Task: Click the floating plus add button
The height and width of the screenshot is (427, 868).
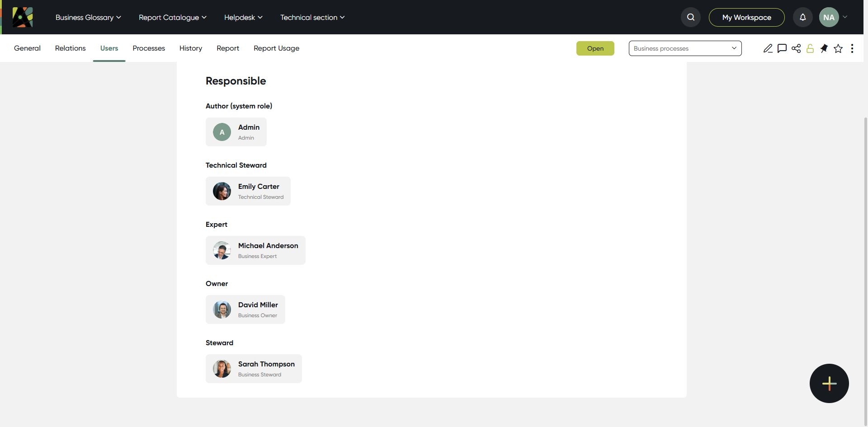Action: click(829, 383)
